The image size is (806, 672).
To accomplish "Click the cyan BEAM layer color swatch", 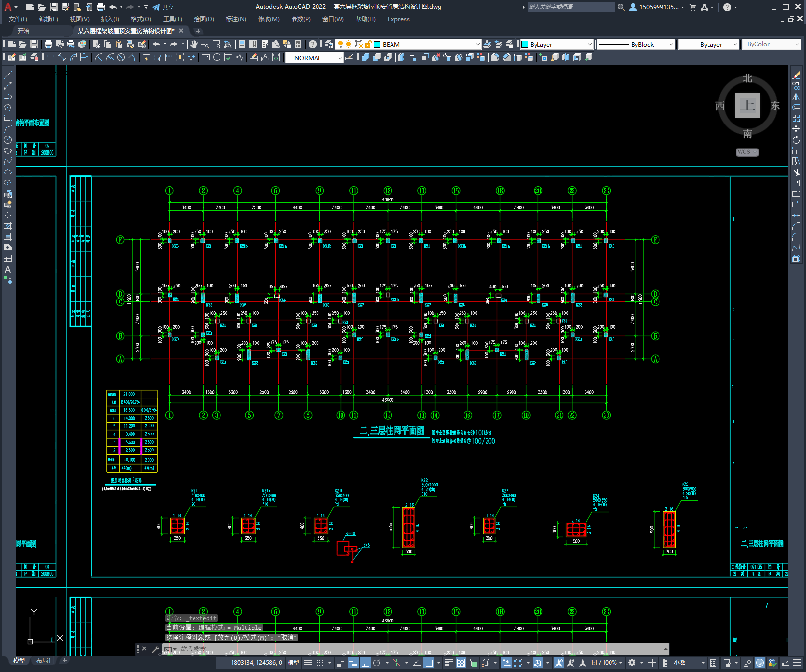I will (377, 44).
